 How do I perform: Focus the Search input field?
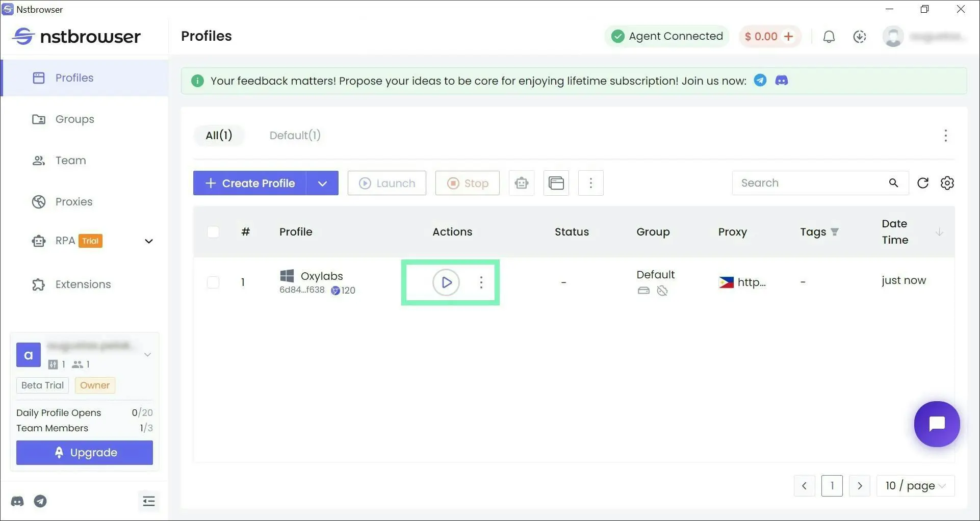click(x=811, y=183)
